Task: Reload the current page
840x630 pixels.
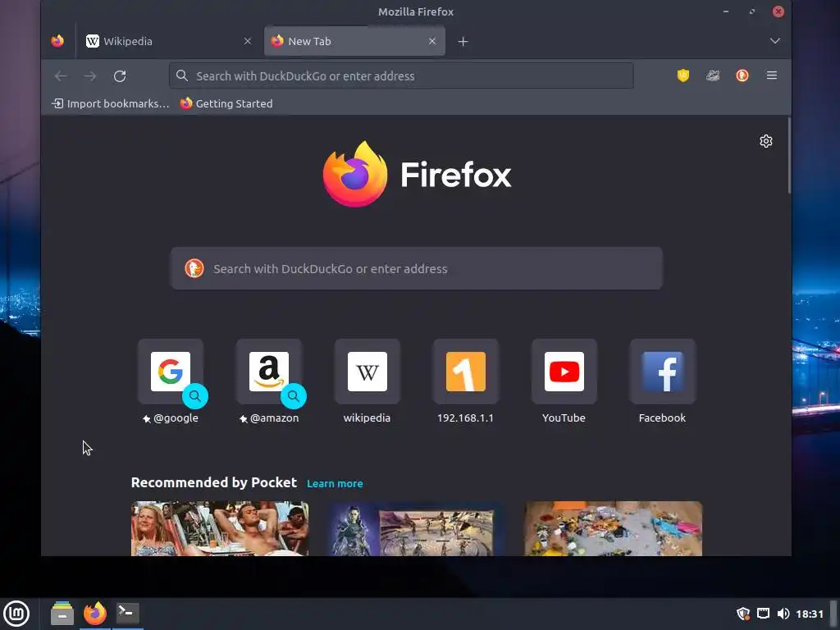Action: [120, 76]
